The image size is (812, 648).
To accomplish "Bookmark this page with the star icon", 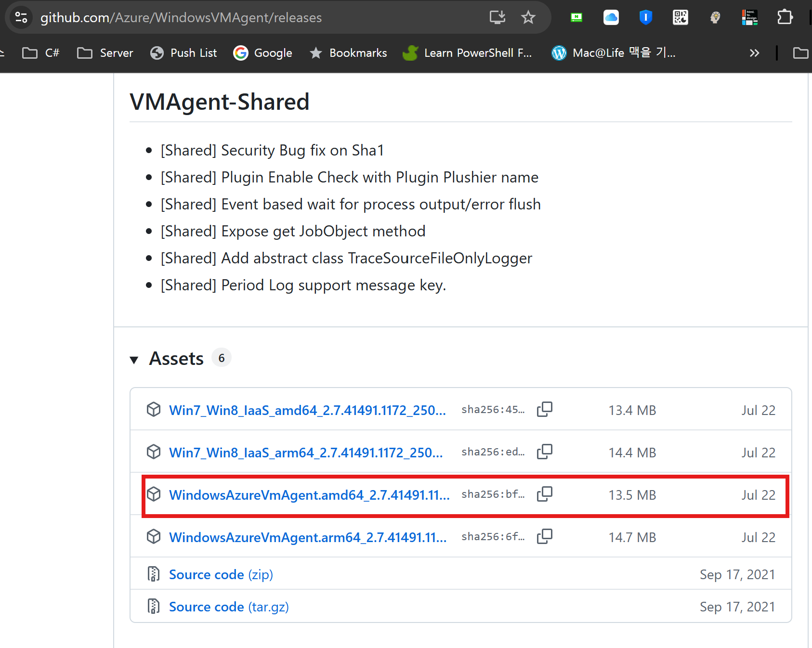I will [x=528, y=17].
